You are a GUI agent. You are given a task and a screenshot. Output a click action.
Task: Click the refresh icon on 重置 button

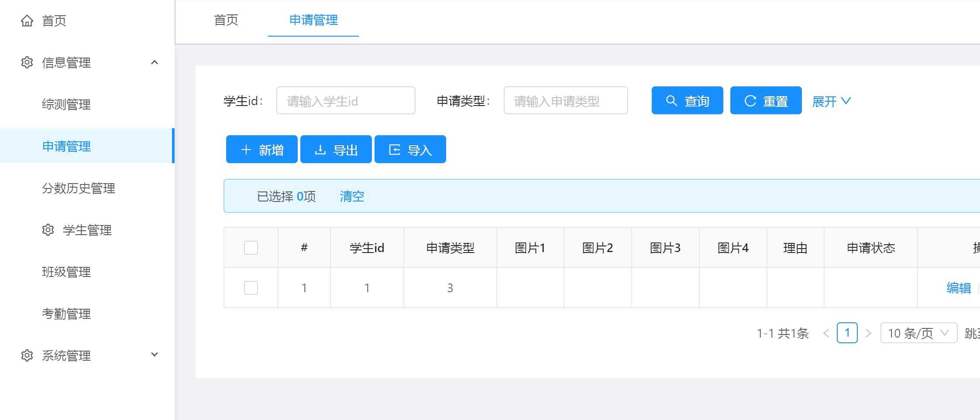[x=750, y=101]
